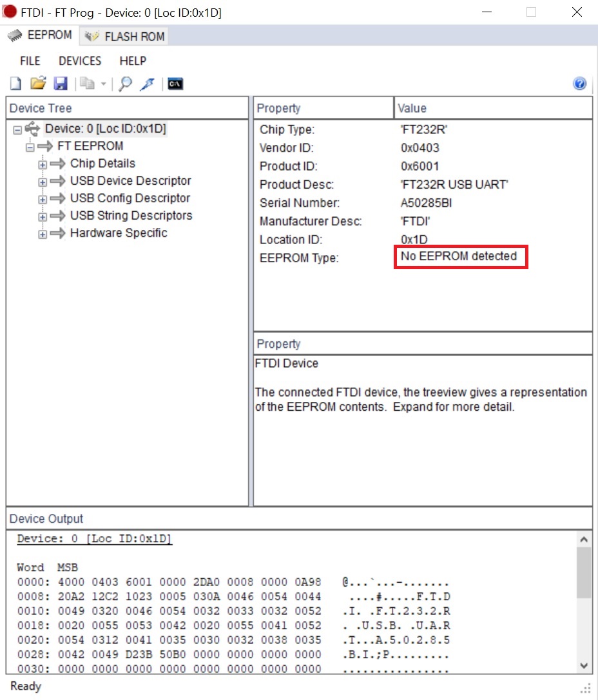Click the Product ID value 0x6001
Image resolution: width=598 pixels, height=700 pixels.
[x=420, y=166]
